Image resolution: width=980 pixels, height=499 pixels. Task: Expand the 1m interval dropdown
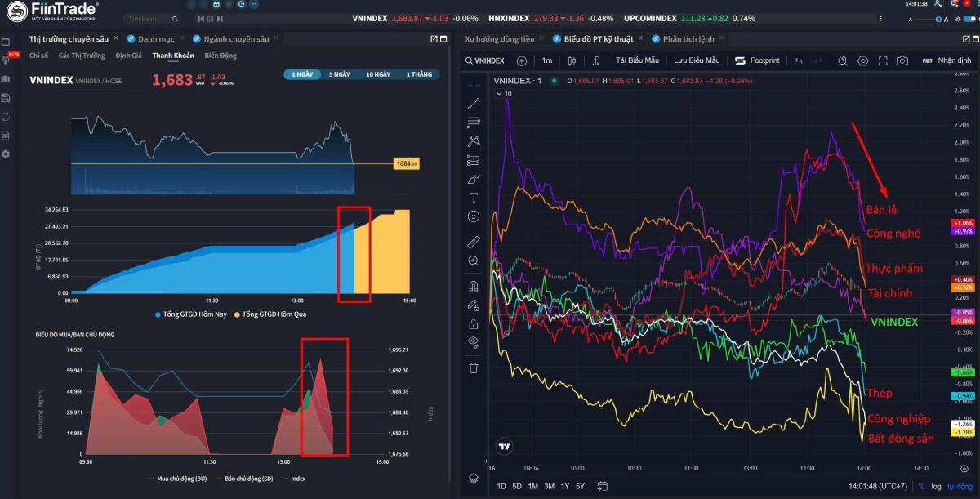click(547, 60)
